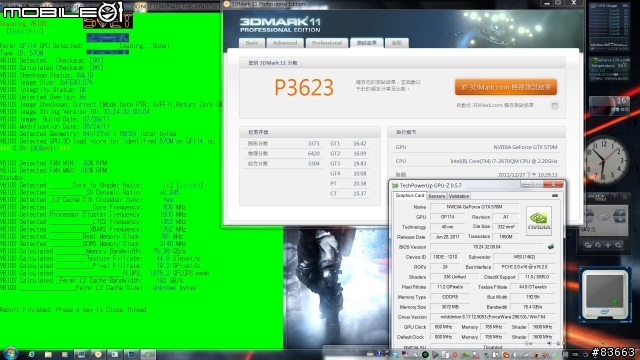Click the red Opera-like icon in system tray

[455, 355]
